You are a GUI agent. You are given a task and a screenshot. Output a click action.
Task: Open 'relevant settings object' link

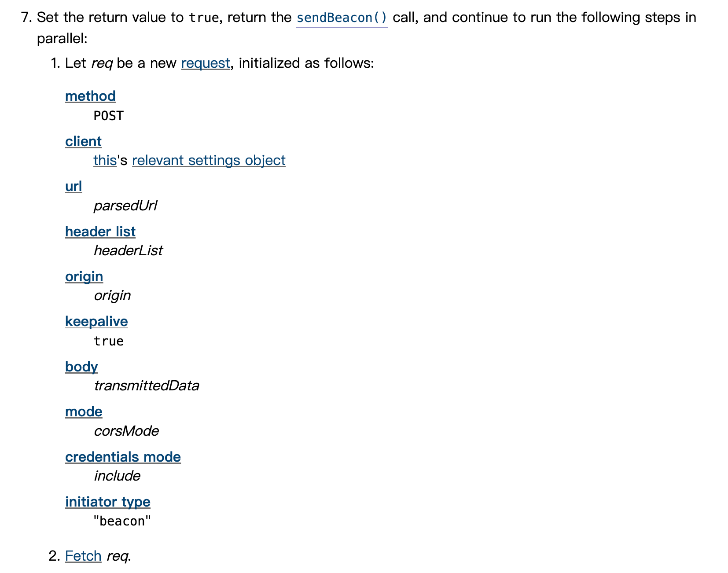pos(209,160)
